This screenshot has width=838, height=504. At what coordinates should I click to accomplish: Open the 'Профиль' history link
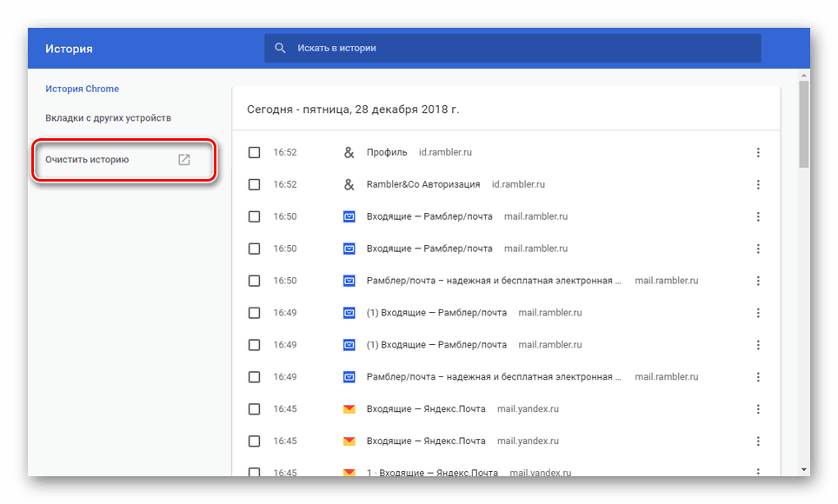[x=387, y=152]
